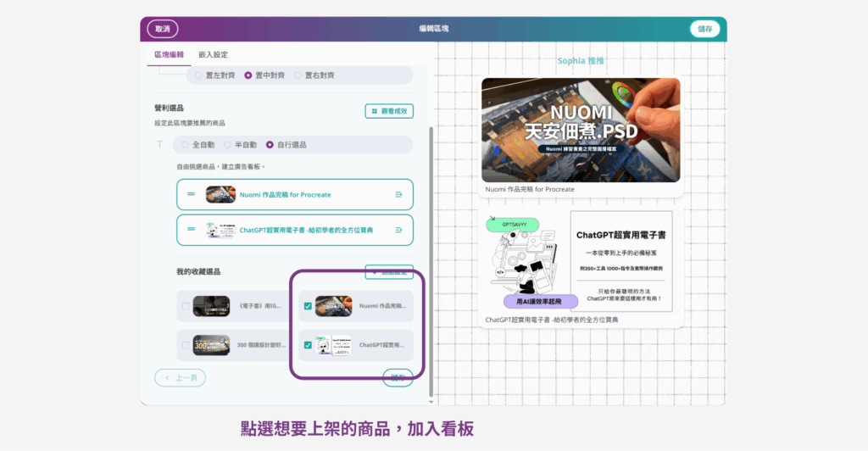Click drag handle icon of ChatGPT超實用電子書 row
This screenshot has width=868, height=451.
pos(191,229)
